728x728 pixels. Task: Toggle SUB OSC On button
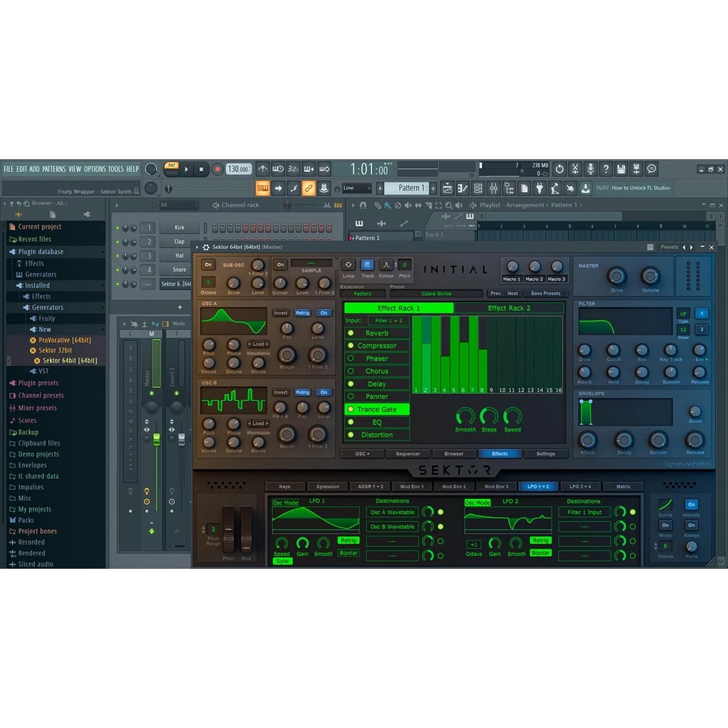click(x=208, y=264)
